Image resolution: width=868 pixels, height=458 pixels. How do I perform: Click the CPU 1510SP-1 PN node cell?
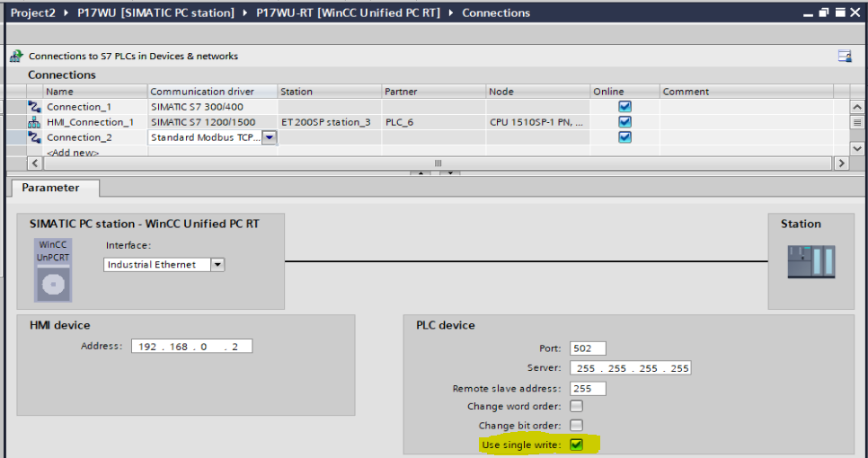click(538, 122)
